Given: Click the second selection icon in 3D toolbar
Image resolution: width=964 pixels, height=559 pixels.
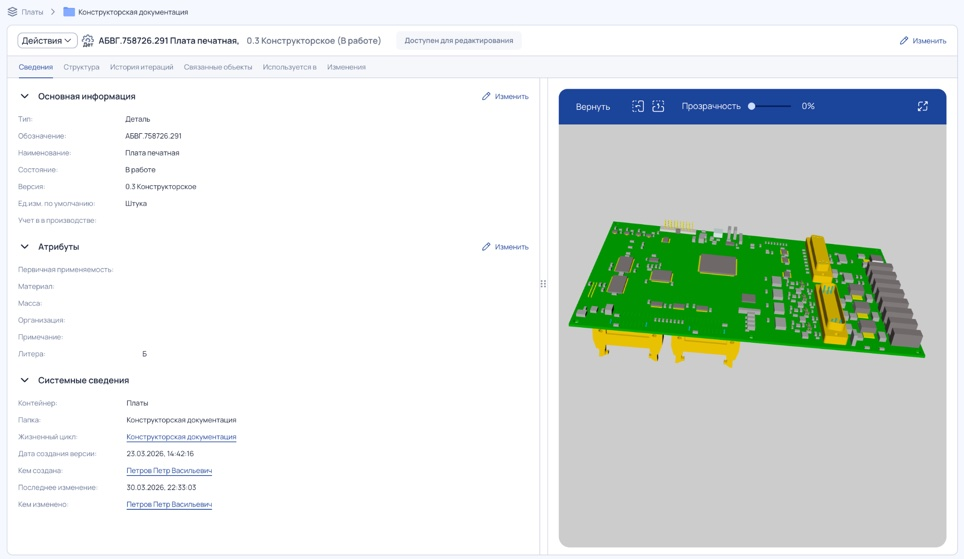Looking at the screenshot, I should (x=658, y=106).
